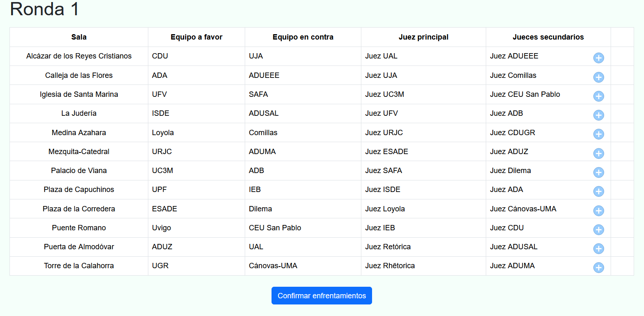Click plus icon beside Juez Dilema
Screen dimensions: 644x316
pyautogui.click(x=598, y=172)
